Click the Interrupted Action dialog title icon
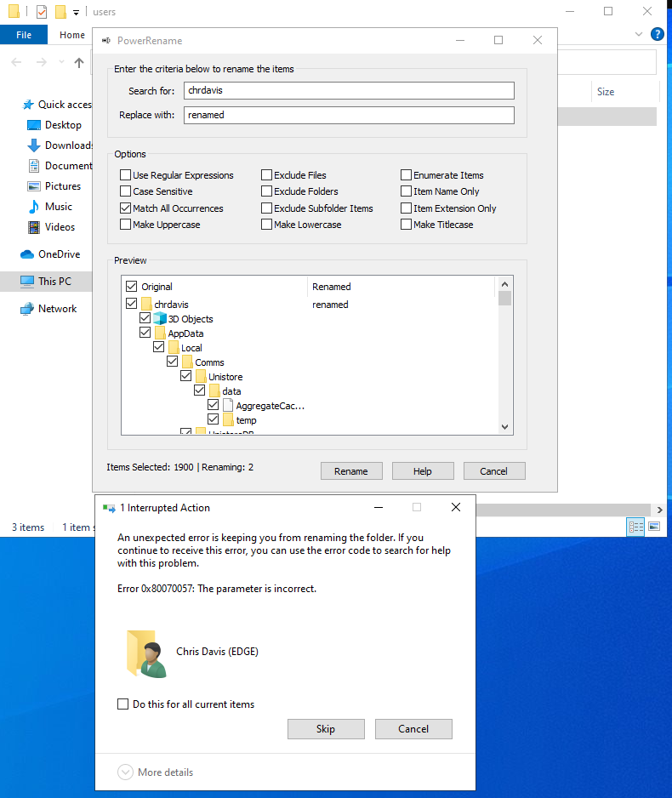Viewport: 672px width, 798px height. click(x=109, y=508)
